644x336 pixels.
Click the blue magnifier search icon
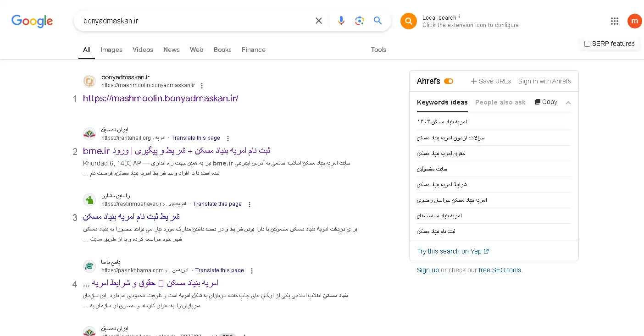click(378, 21)
